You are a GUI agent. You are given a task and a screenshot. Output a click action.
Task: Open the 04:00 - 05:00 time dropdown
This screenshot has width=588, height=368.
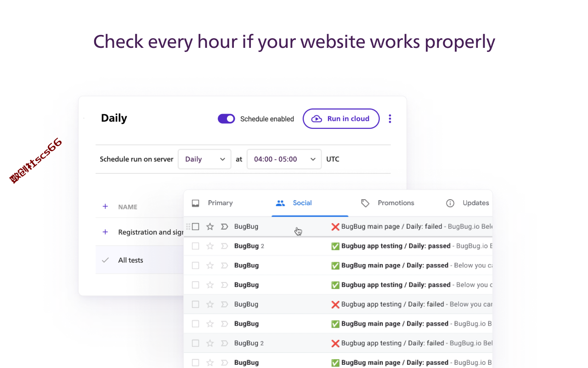[x=284, y=159]
